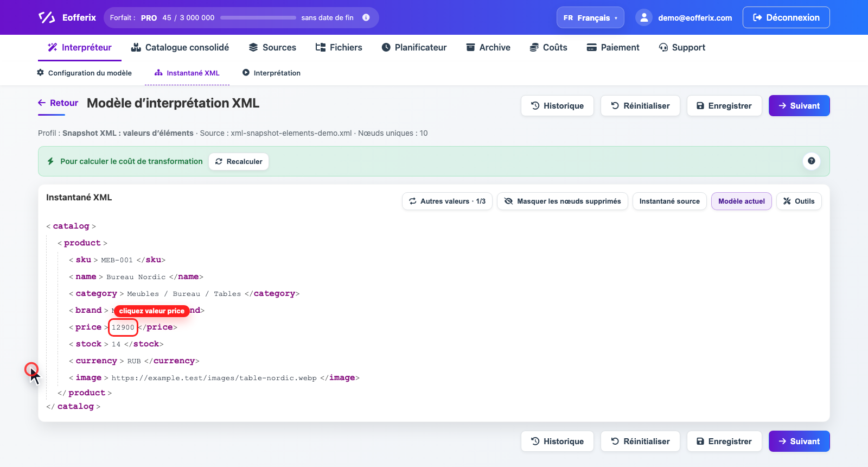This screenshot has width=868, height=467.
Task: Select Interprétation sub-tab
Action: point(271,73)
